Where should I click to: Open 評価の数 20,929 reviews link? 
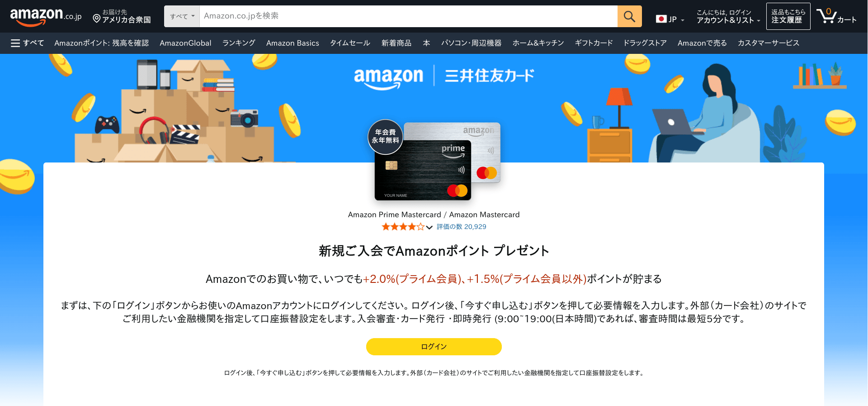point(462,227)
